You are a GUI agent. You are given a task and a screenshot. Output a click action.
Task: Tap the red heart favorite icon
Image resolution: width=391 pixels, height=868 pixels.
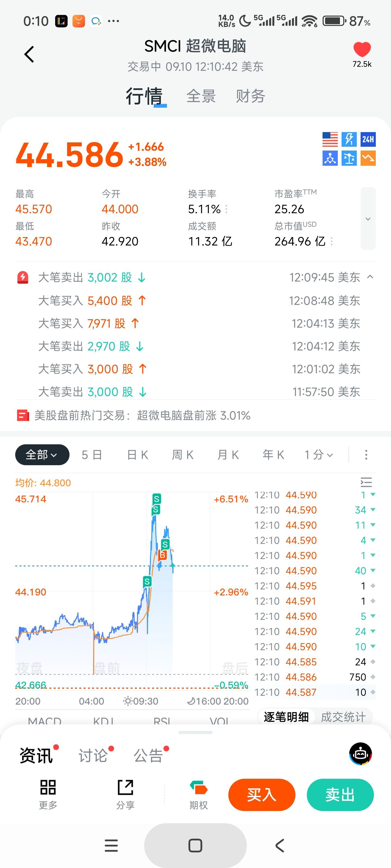tap(362, 50)
